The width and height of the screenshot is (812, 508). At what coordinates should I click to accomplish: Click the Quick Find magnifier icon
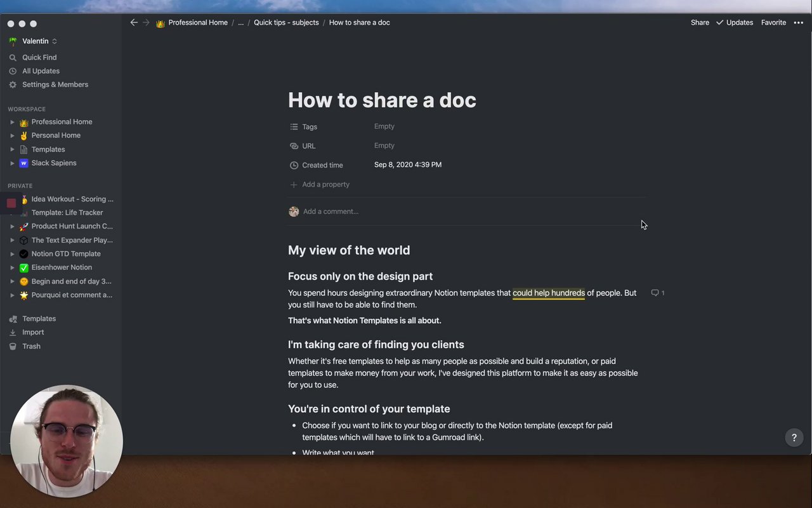(x=13, y=57)
